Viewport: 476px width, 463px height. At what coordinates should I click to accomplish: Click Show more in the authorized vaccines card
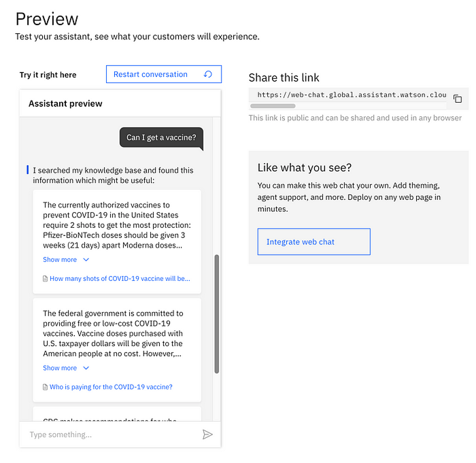click(x=60, y=260)
